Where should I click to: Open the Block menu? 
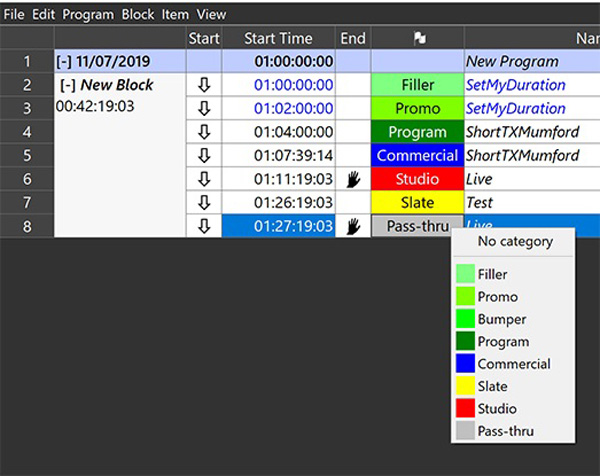click(x=138, y=15)
